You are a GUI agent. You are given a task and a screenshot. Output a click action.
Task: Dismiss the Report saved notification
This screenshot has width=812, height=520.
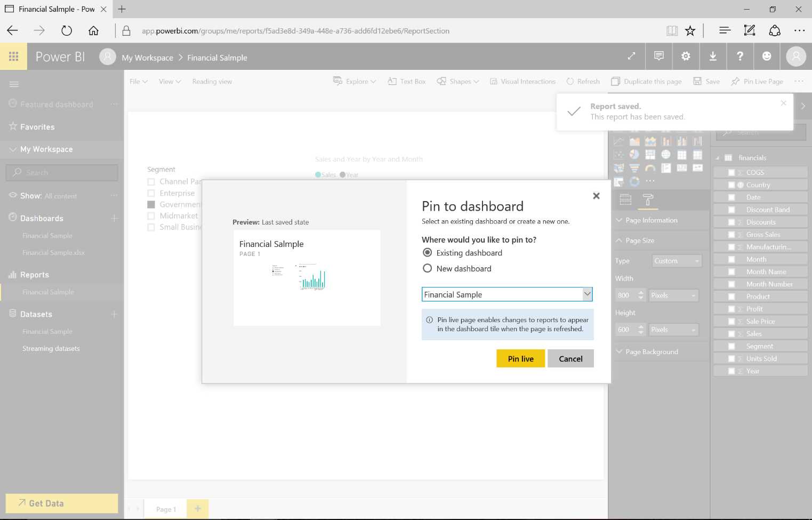pyautogui.click(x=783, y=103)
